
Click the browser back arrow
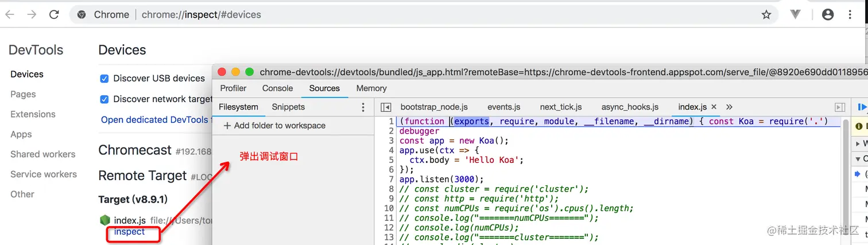pos(10,14)
